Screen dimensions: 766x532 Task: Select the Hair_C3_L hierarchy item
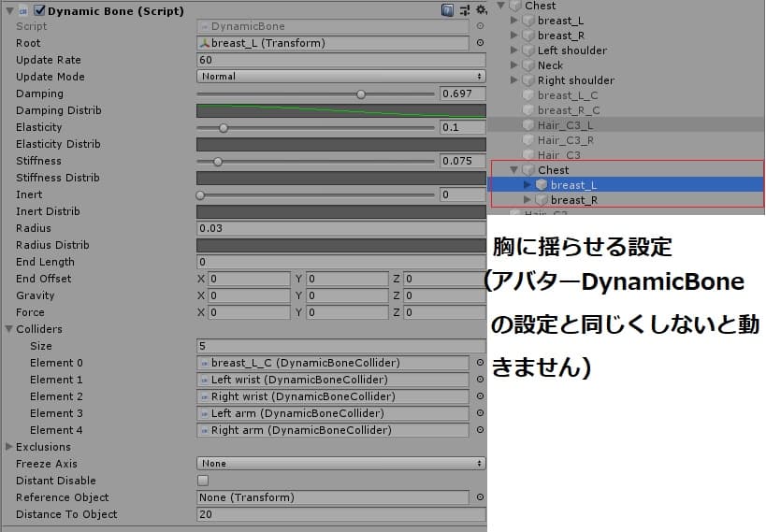[x=565, y=125]
